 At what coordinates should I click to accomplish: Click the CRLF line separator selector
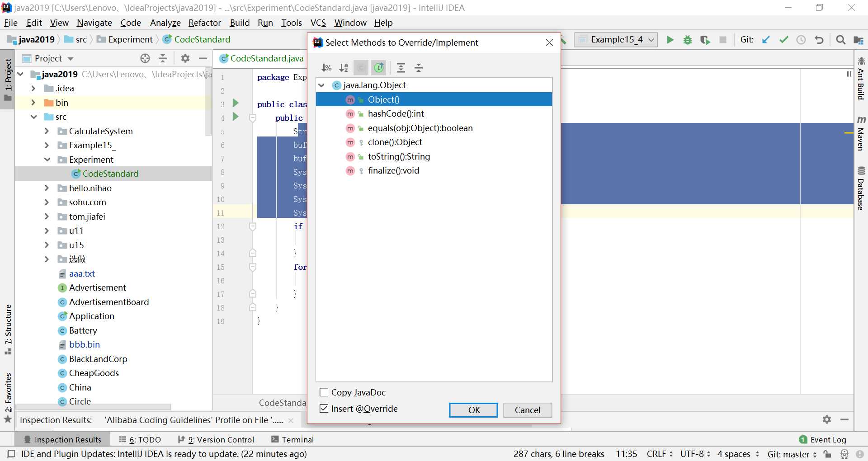tap(660, 454)
